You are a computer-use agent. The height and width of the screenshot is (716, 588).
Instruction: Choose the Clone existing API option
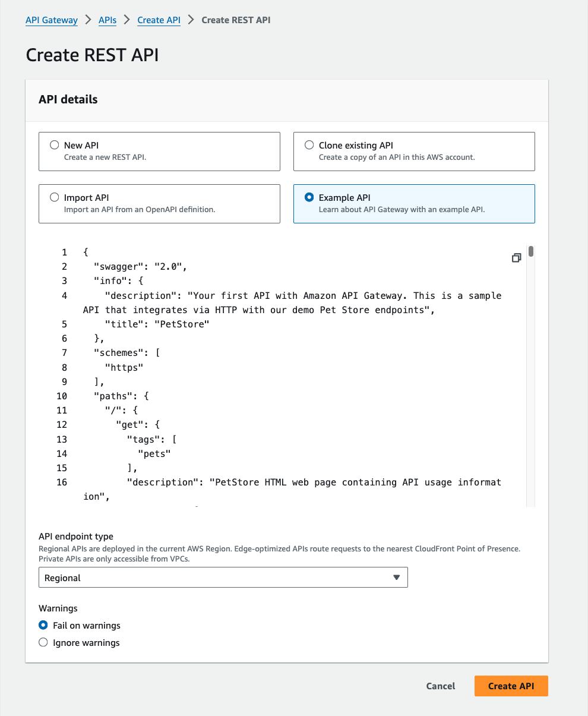click(309, 144)
